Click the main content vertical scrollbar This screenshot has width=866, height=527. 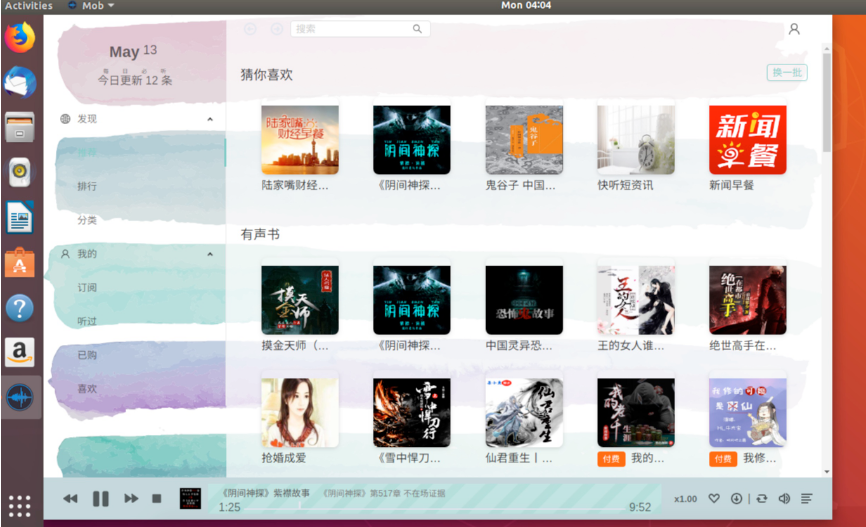[x=827, y=102]
